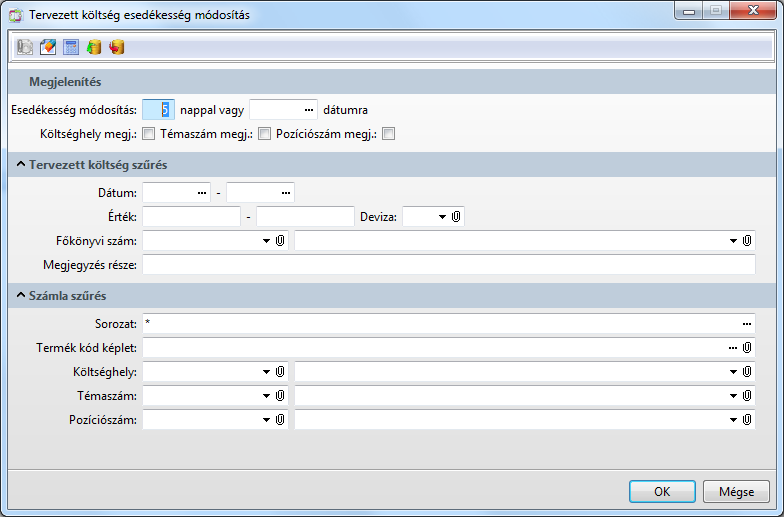Viewport: 784px width, 517px height.
Task: Open date picker ellipsis before dátumra
Action: tap(309, 110)
